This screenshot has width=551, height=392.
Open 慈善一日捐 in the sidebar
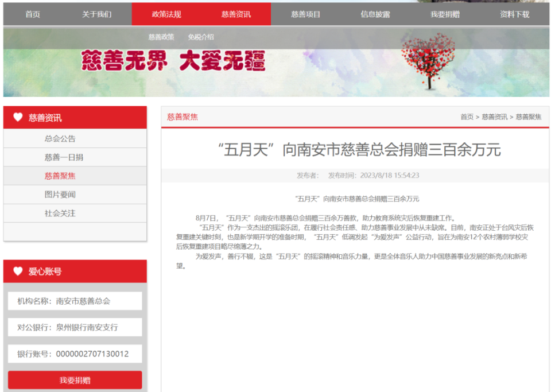[x=75, y=157]
